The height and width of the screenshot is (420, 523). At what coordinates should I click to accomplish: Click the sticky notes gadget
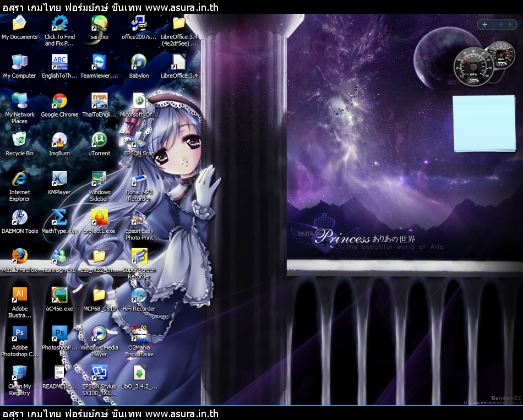pyautogui.click(x=484, y=123)
